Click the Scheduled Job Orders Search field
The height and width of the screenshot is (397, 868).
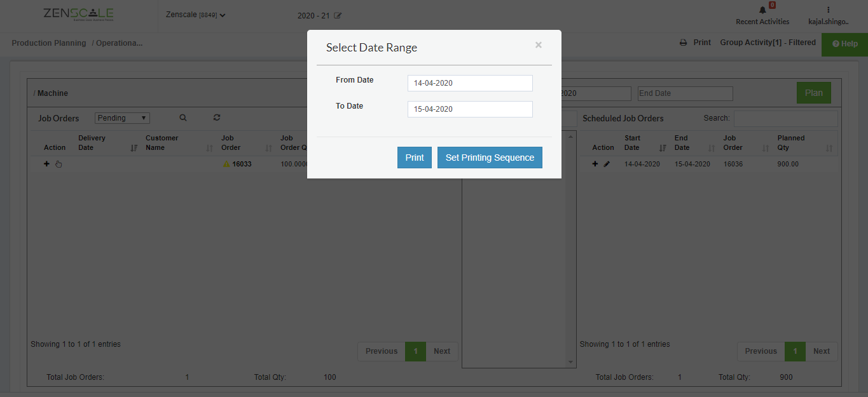(x=786, y=119)
